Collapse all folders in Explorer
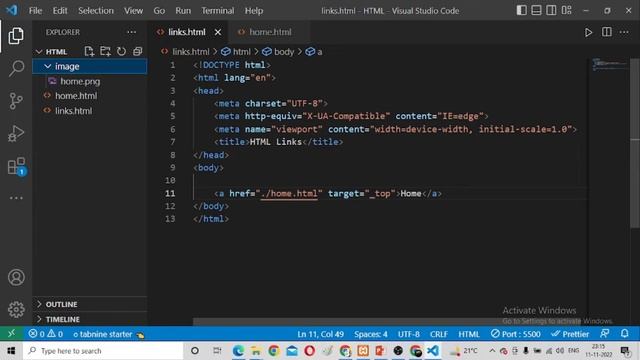The height and width of the screenshot is (360, 640). [x=138, y=51]
